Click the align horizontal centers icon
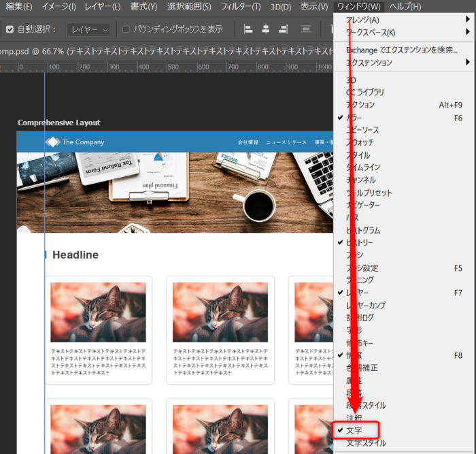The height and width of the screenshot is (454, 476). click(266, 29)
